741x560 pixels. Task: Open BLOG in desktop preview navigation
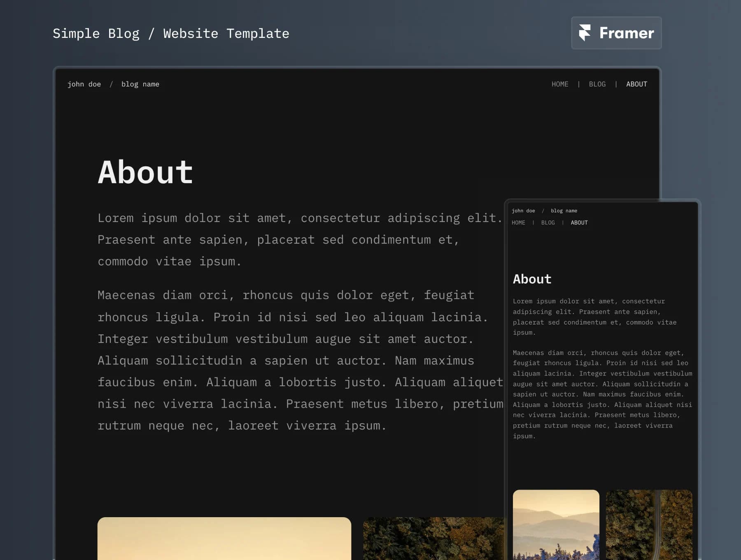597,84
